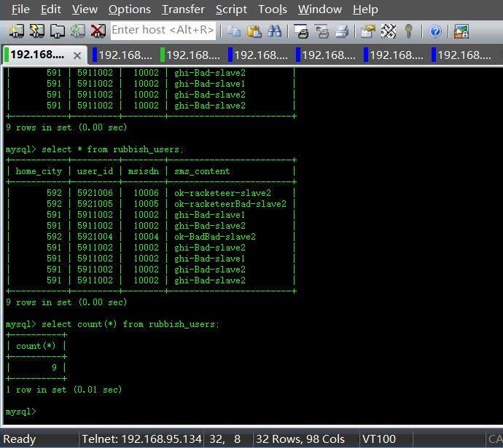
Task: Click the key icon in the toolbar
Action: pyautogui.click(x=409, y=31)
